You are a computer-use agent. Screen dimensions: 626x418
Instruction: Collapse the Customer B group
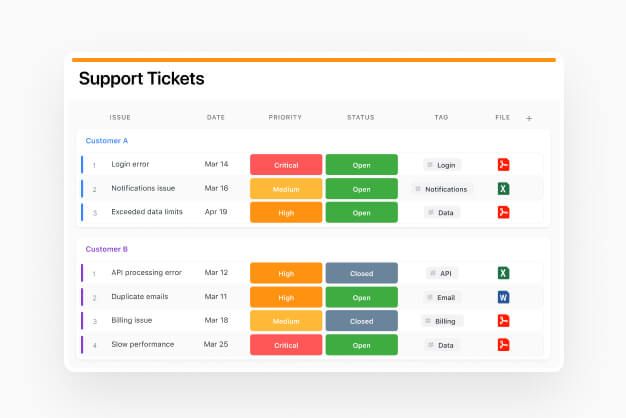click(x=106, y=249)
